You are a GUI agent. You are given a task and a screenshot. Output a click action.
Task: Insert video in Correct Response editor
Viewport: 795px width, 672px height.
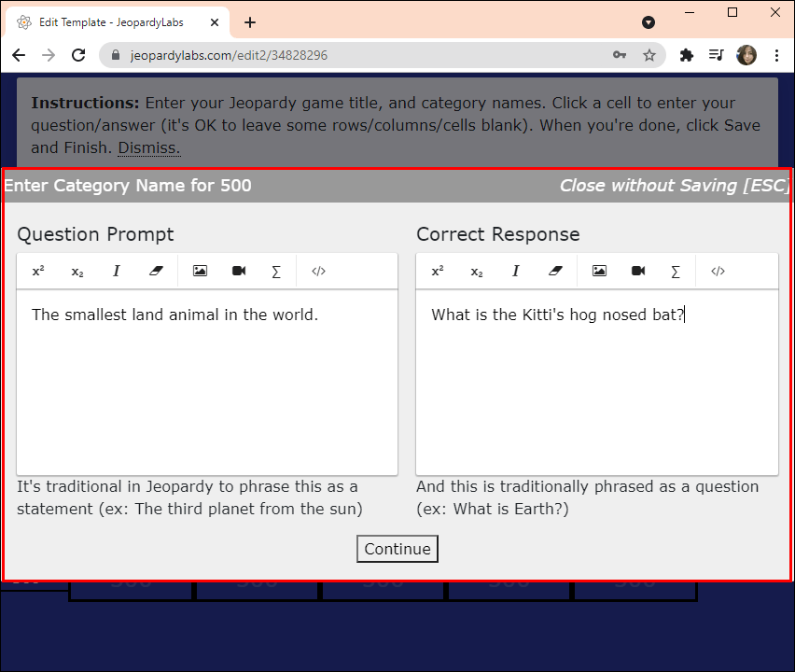click(638, 271)
